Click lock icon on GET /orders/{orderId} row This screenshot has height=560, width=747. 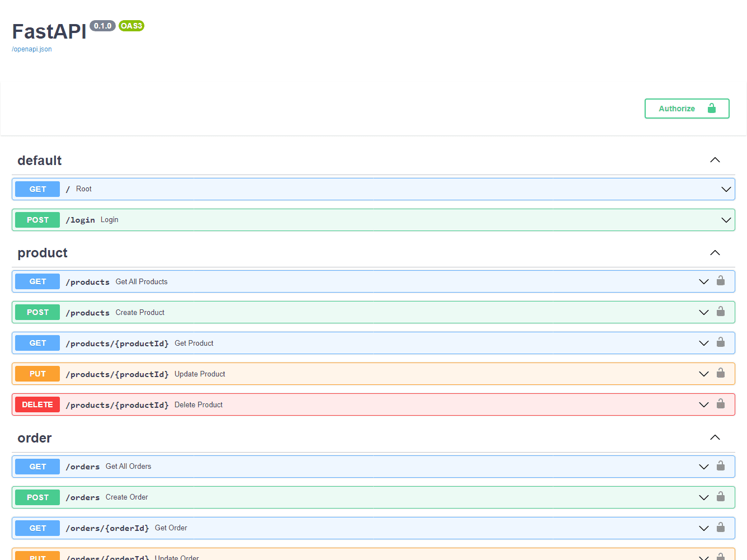[x=721, y=528]
